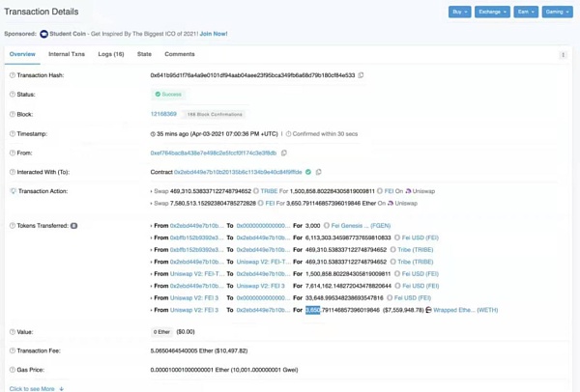Image resolution: width=580 pixels, height=392 pixels.
Task: Expand Click to see More
Action: (37, 389)
